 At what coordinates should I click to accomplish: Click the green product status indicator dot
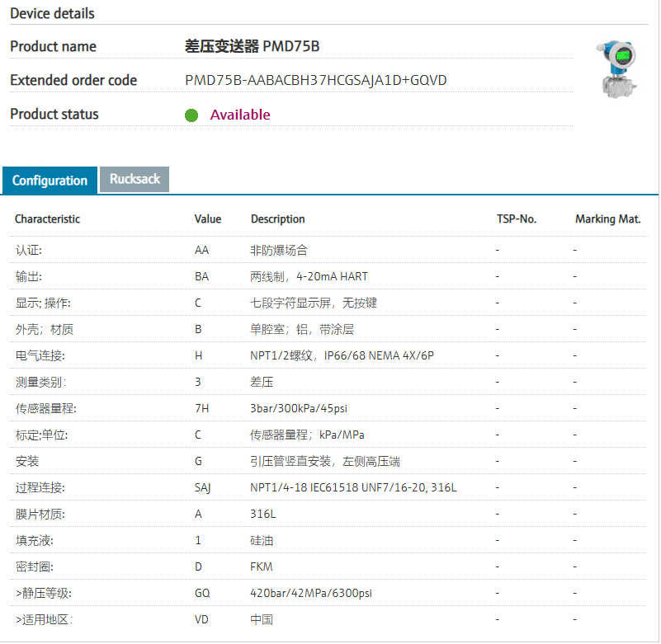click(x=191, y=115)
